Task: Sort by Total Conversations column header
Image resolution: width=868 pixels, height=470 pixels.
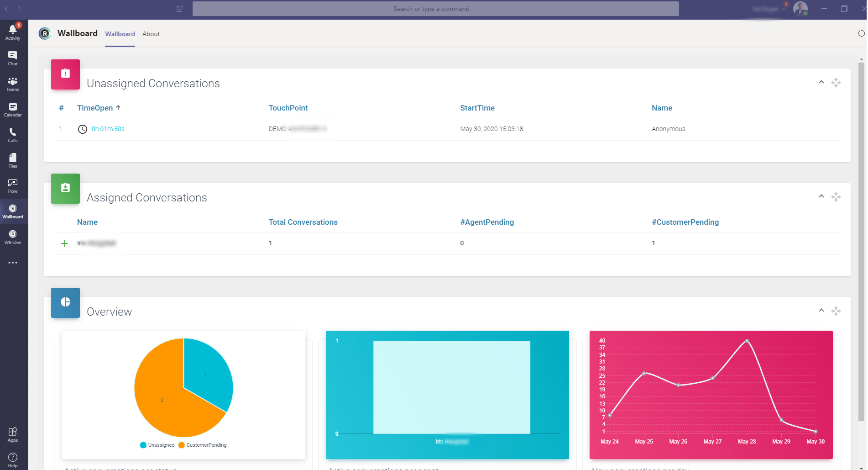Action: pos(303,222)
